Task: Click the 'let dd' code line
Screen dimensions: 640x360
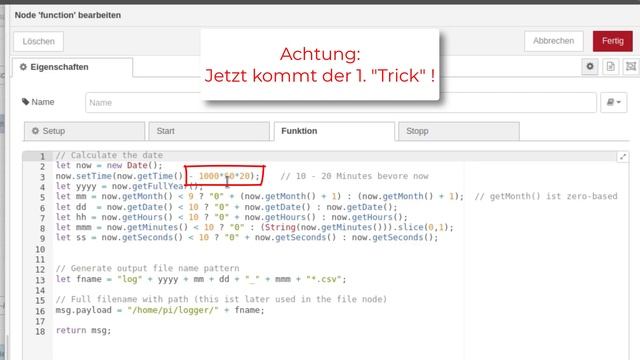Action: pos(227,207)
